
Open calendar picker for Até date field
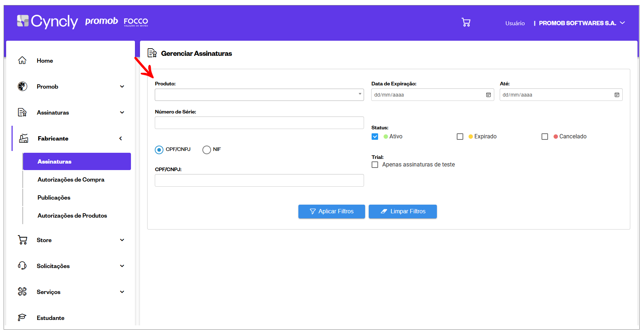tap(617, 95)
